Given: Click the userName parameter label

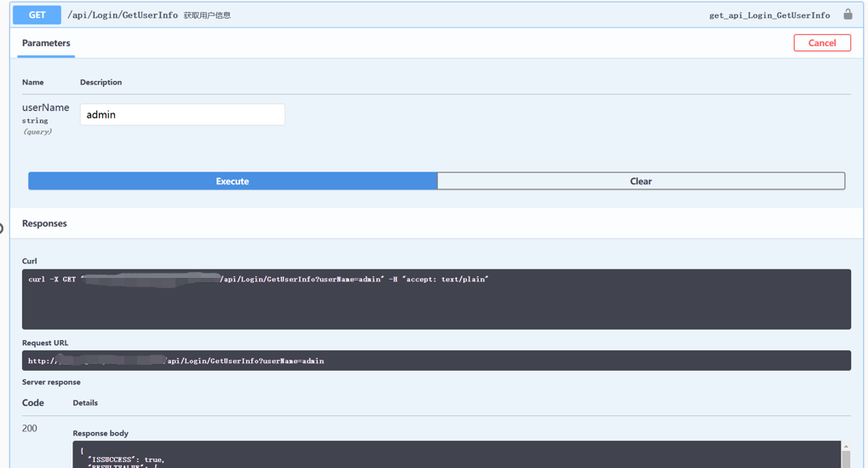Looking at the screenshot, I should pyautogui.click(x=45, y=107).
